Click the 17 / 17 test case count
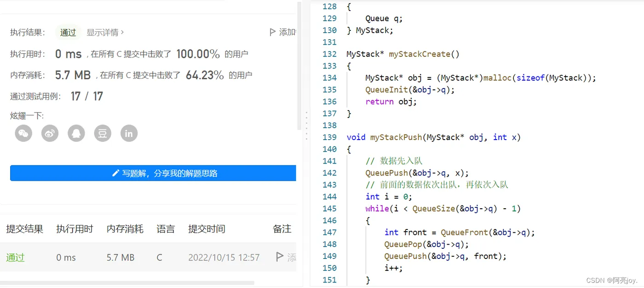The width and height of the screenshot is (644, 288). click(x=86, y=96)
